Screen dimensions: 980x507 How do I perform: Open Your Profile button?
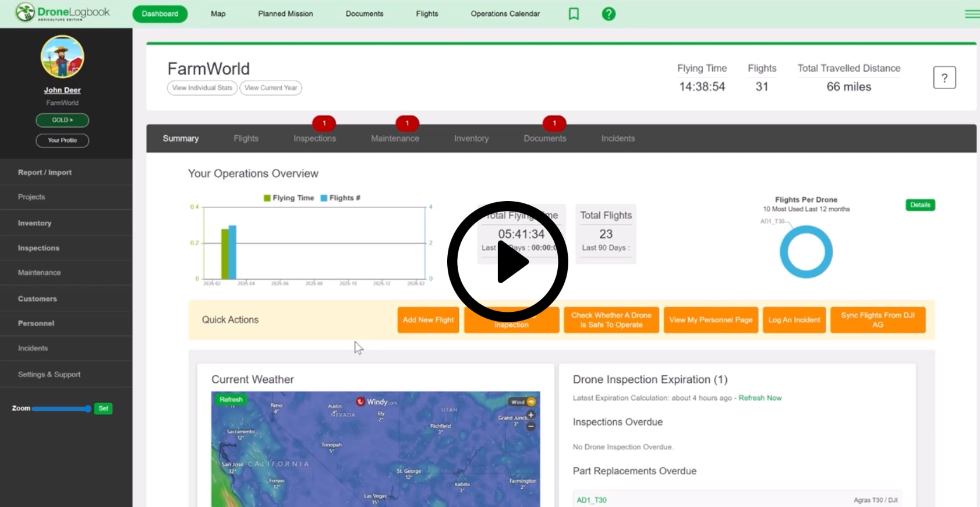coord(62,140)
